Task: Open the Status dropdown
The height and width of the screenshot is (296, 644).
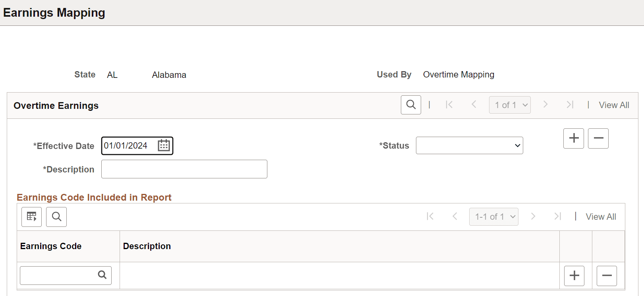Action: click(469, 145)
